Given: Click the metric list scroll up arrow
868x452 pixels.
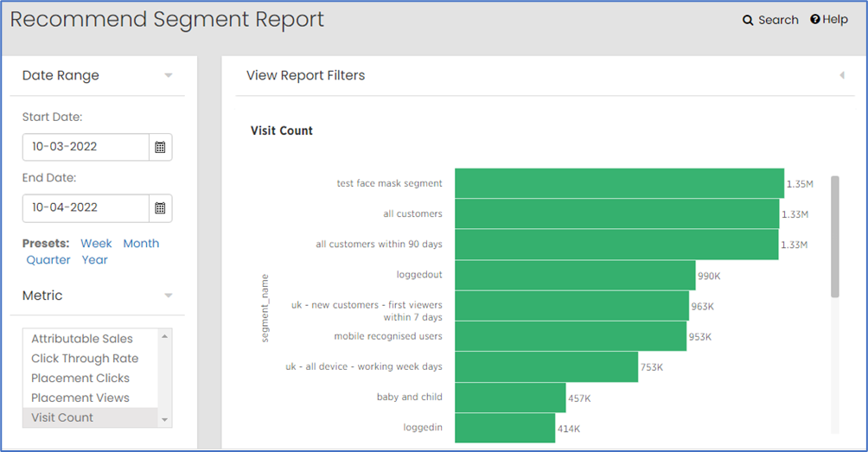Looking at the screenshot, I should tap(164, 336).
